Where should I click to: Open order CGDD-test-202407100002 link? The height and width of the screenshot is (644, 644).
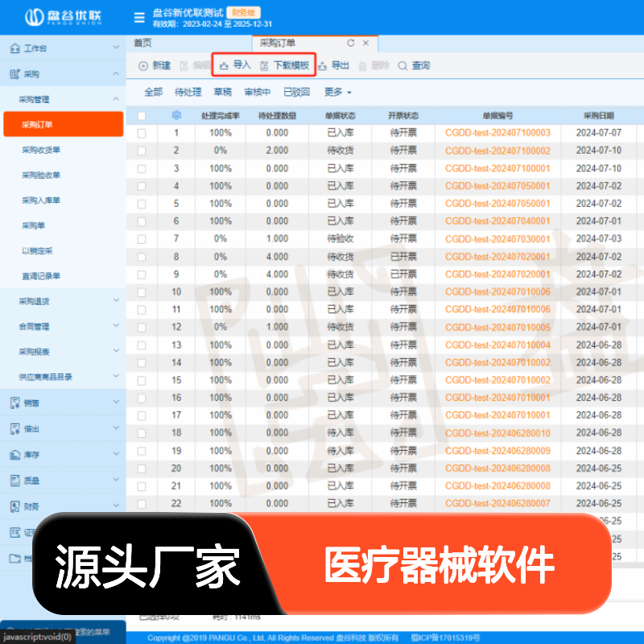[x=497, y=151]
